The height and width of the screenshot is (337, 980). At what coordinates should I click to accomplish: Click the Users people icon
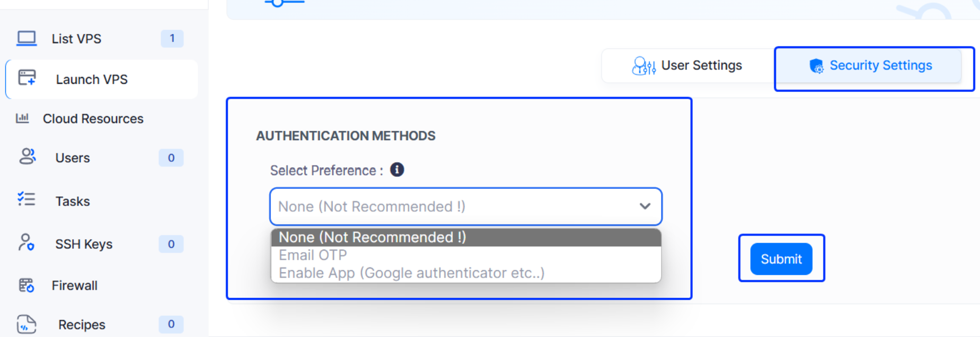coord(27,157)
